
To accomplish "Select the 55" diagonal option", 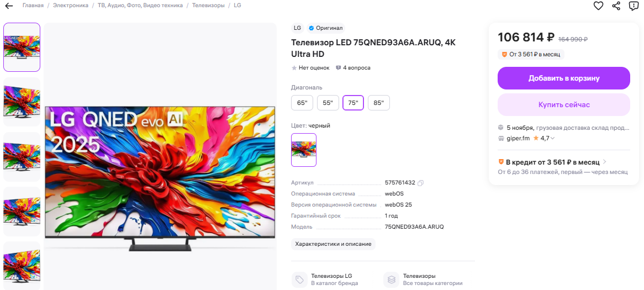I will pos(328,103).
